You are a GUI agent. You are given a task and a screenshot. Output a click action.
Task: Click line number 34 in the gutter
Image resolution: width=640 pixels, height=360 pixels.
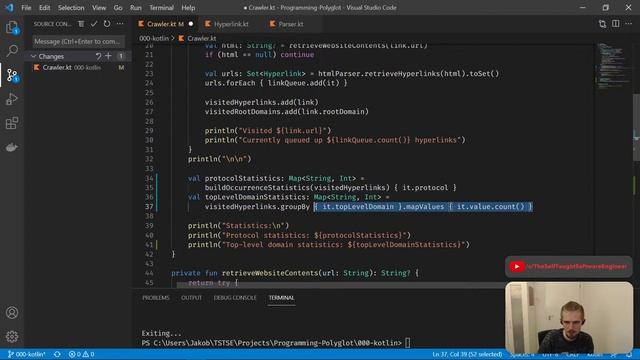coord(149,178)
